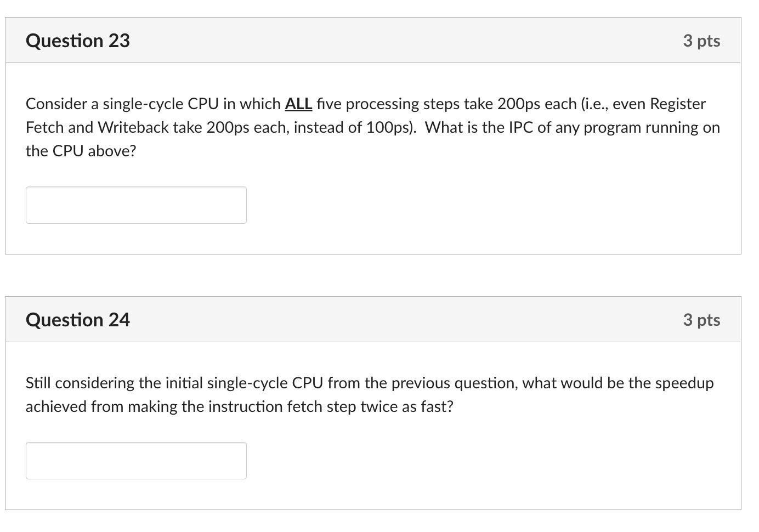Select the Question 23 heading
This screenshot has height=532, width=759.
click(78, 41)
